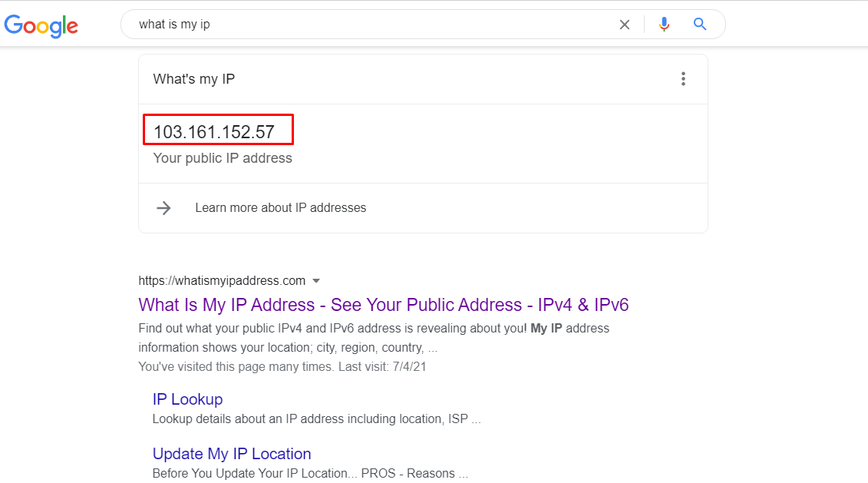The height and width of the screenshot is (483, 868).
Task: Select the IP address 103.161.152.57
Action: pyautogui.click(x=214, y=132)
